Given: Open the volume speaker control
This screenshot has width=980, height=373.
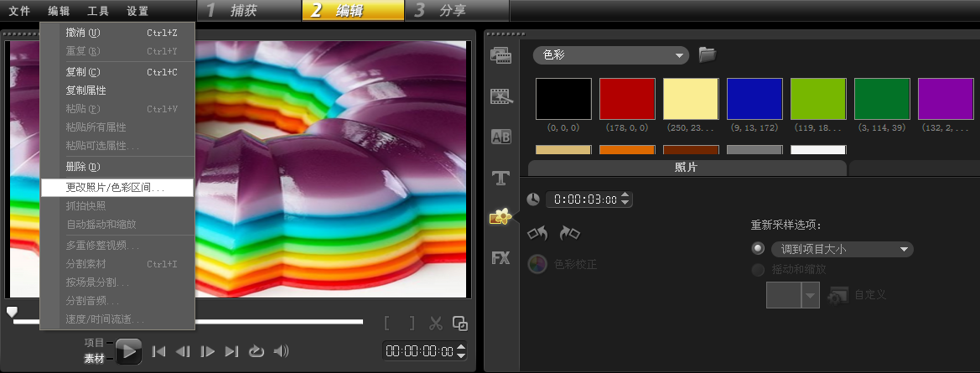Looking at the screenshot, I should (281, 351).
